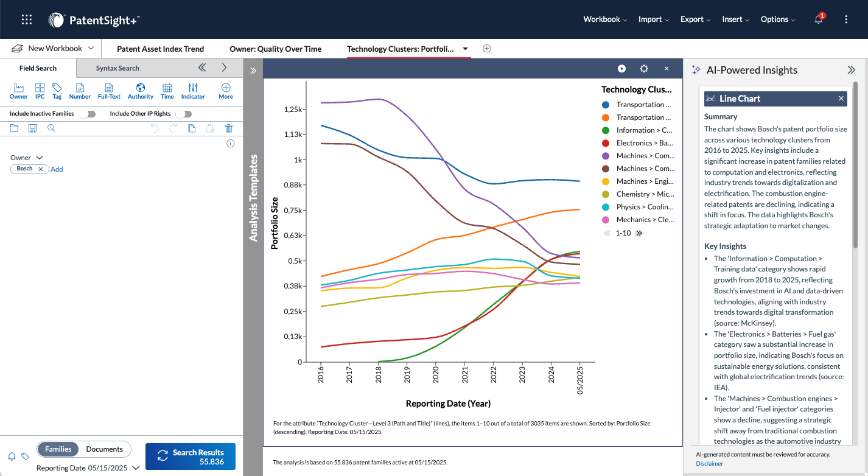Image resolution: width=868 pixels, height=476 pixels.
Task: Open the Disclaimer link
Action: pyautogui.click(x=710, y=464)
